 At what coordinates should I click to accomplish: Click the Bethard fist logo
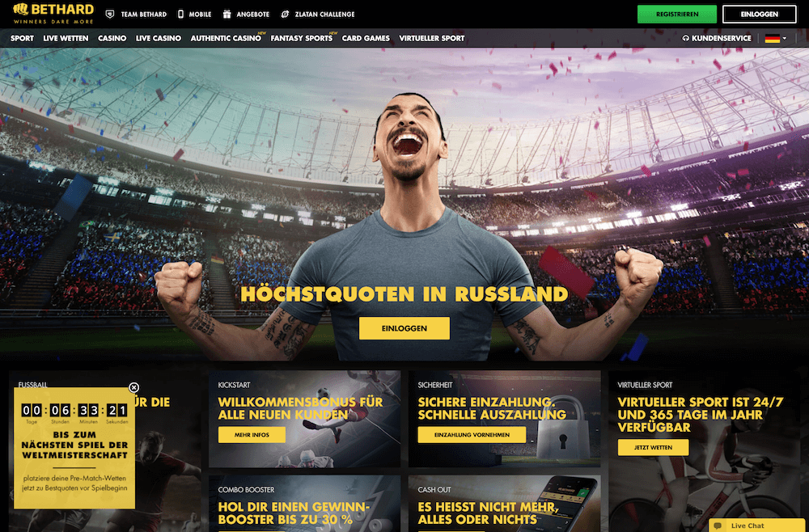tap(21, 9)
